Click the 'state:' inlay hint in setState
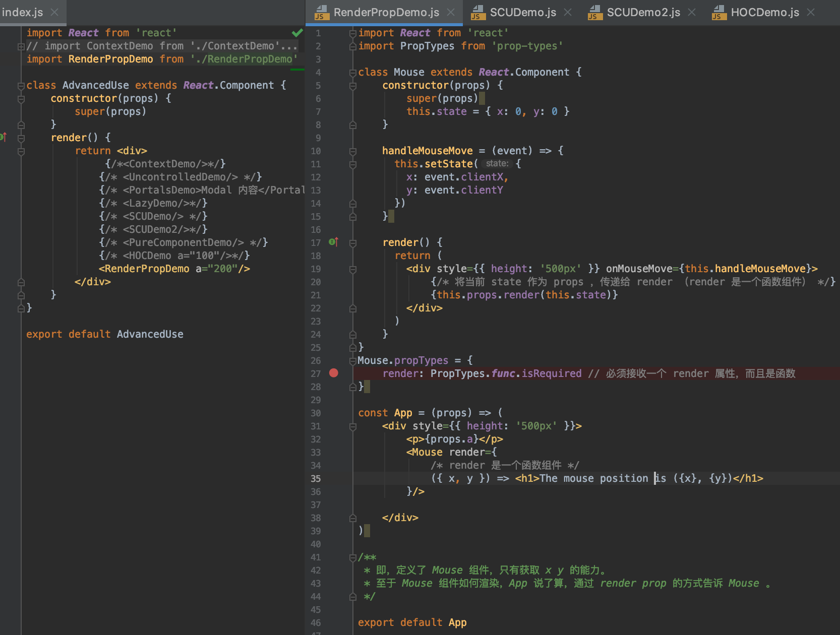840x635 pixels. coord(497,164)
